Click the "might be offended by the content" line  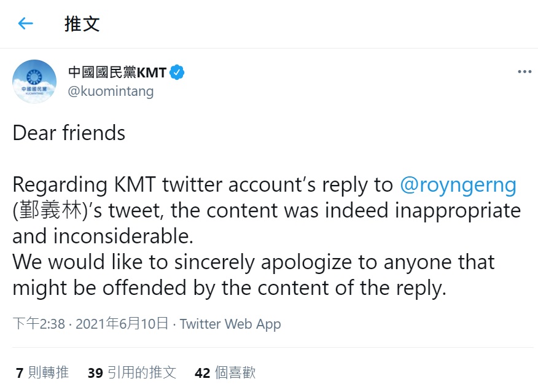coord(230,288)
